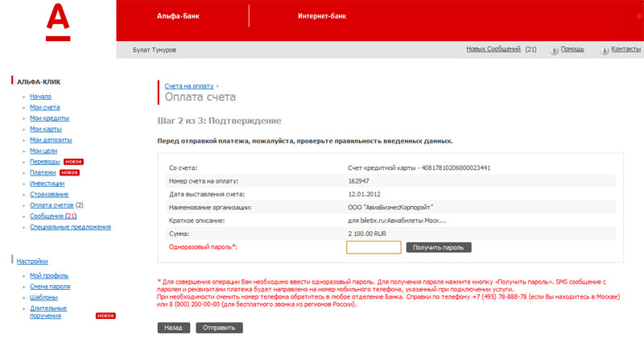Open the Интернет-банк header tab
Screen dimensions: 644x339
coord(322,16)
